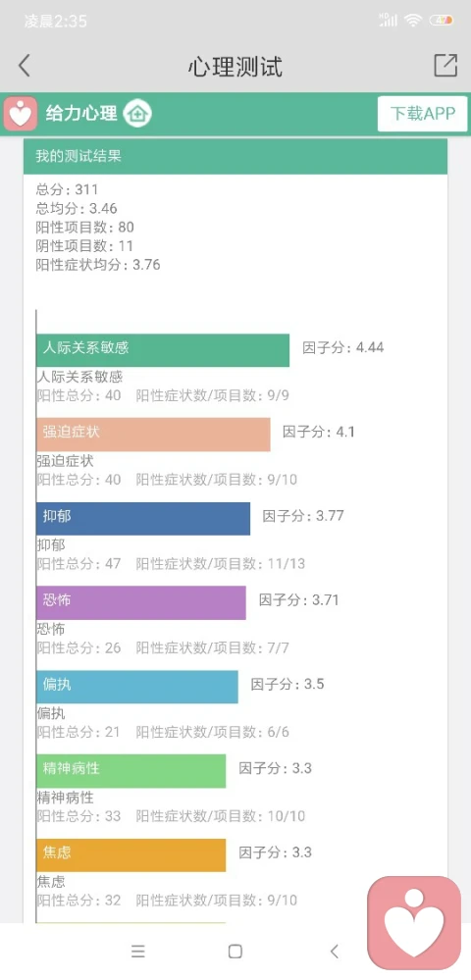471x980 pixels.
Task: Tap the Android back navigation arrow
Action: coord(334,952)
